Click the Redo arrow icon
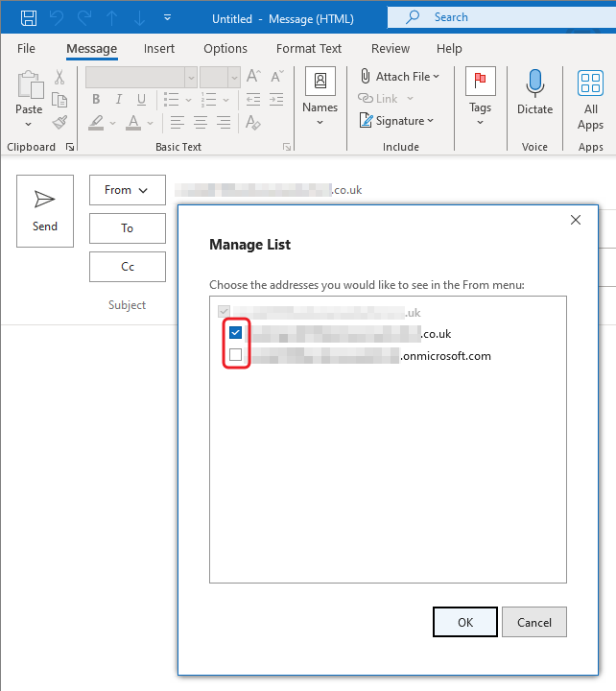Viewport: 616px width, 691px height. coord(84,18)
